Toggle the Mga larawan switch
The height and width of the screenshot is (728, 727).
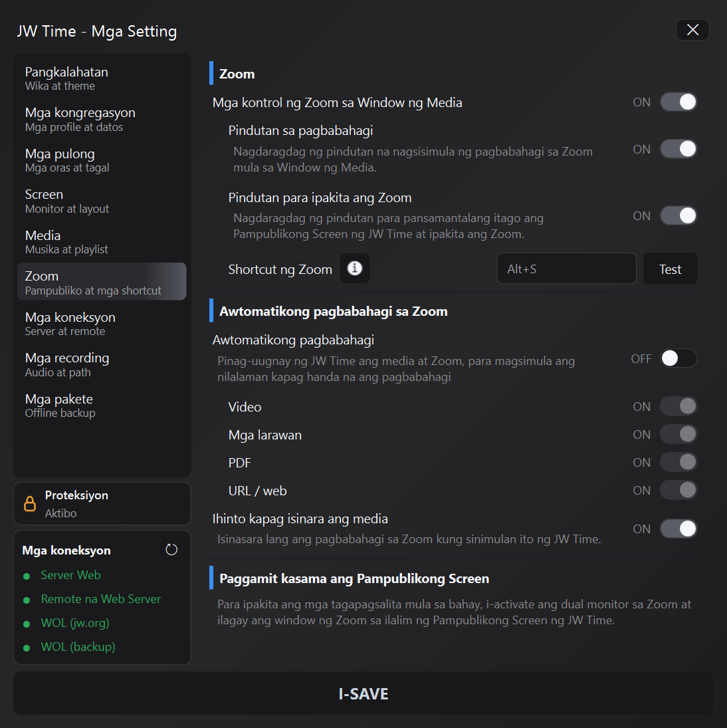(678, 435)
